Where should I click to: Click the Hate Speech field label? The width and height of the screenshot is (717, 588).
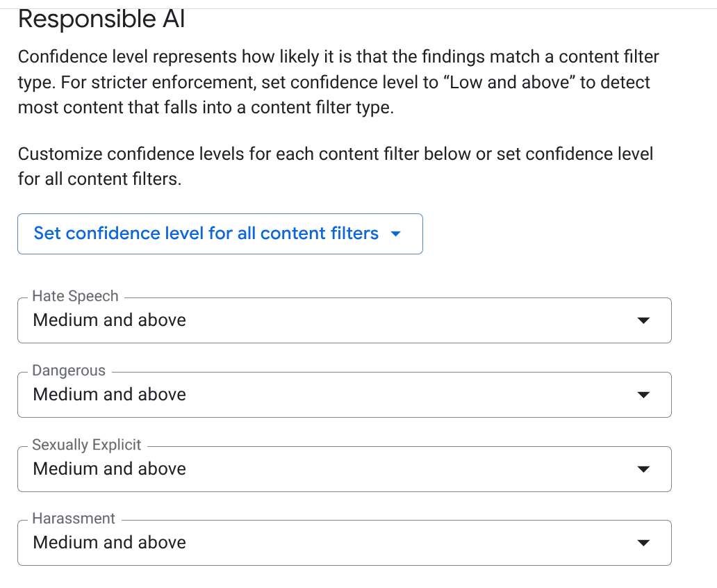click(x=75, y=296)
